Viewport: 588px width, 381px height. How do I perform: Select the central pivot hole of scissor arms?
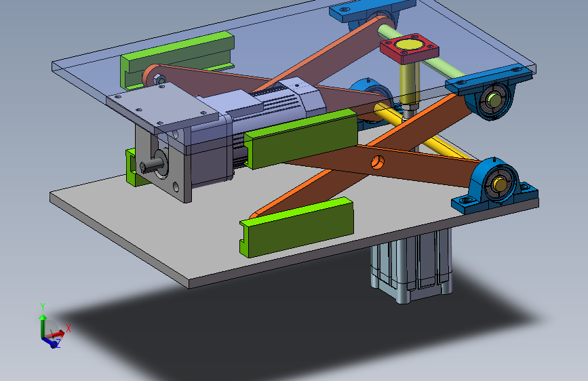377,163
